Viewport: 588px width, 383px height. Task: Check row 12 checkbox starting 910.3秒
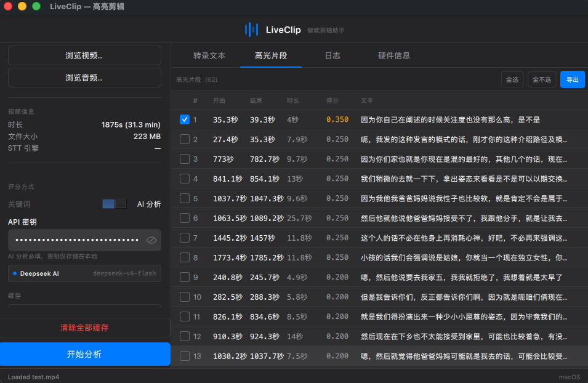pyautogui.click(x=185, y=336)
